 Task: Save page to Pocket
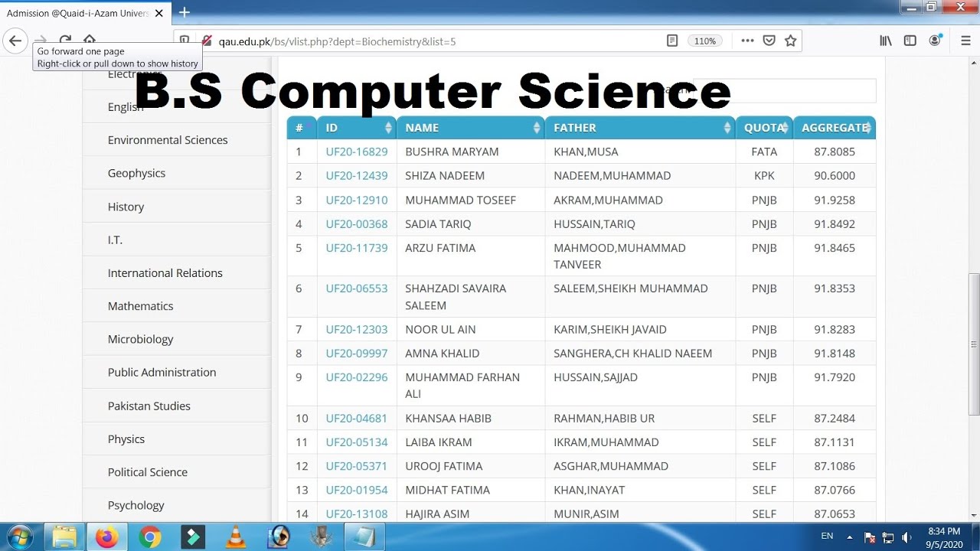[769, 41]
